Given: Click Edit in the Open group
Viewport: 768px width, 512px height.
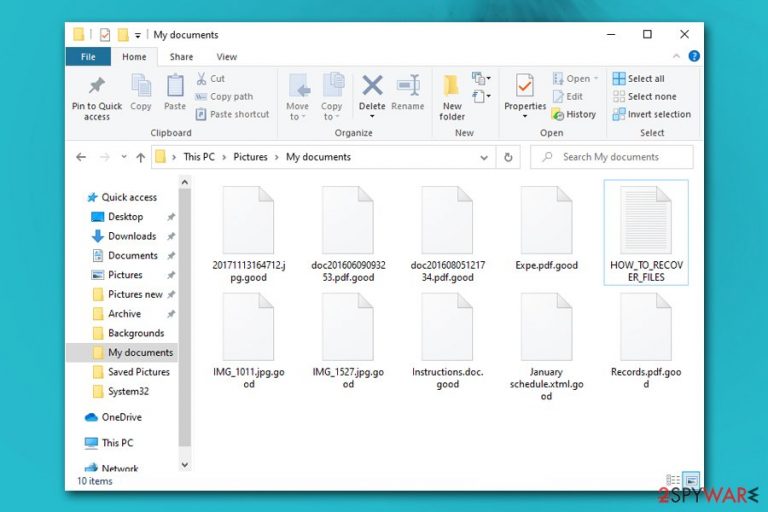Looking at the screenshot, I should tap(567, 97).
